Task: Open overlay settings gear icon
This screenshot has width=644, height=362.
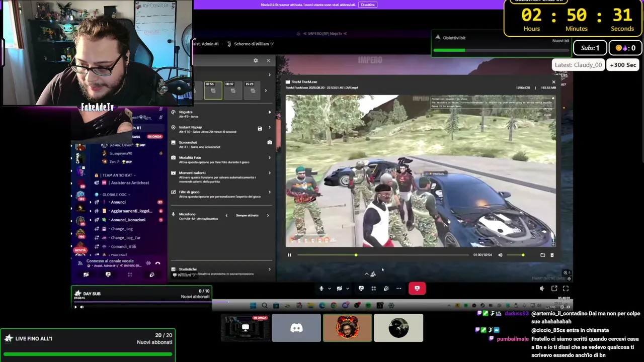Action: point(256,60)
